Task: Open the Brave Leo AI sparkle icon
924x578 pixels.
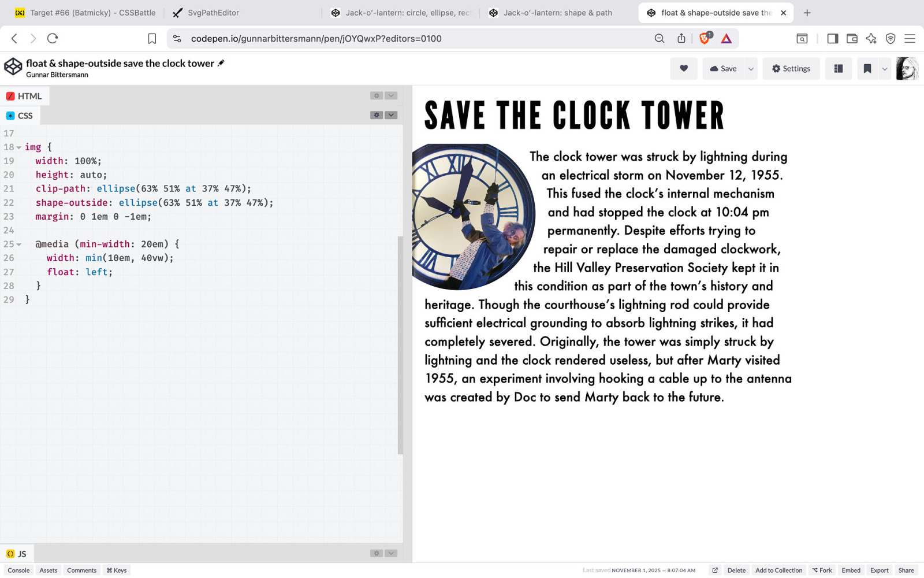Action: point(871,39)
